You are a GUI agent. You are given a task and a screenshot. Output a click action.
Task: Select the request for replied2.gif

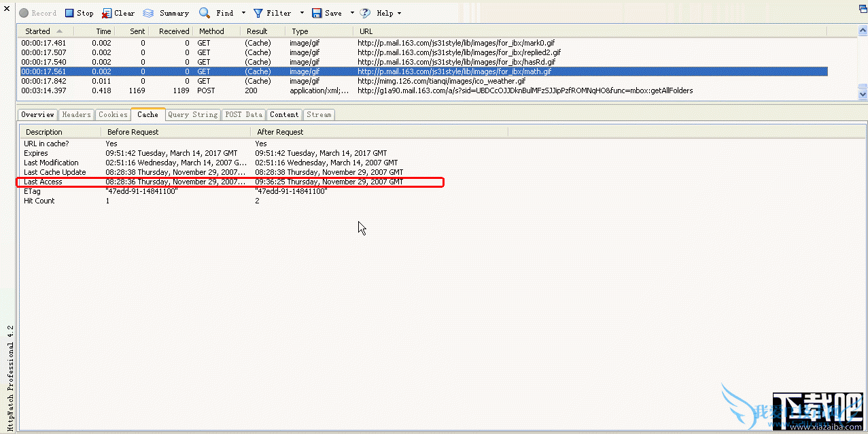(x=424, y=52)
